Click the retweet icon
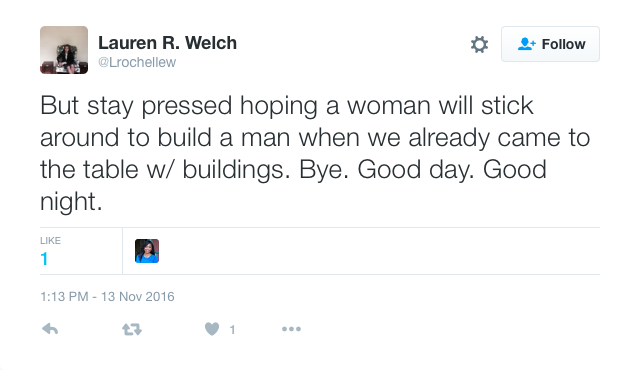Image resolution: width=638 pixels, height=370 pixels. (x=132, y=329)
